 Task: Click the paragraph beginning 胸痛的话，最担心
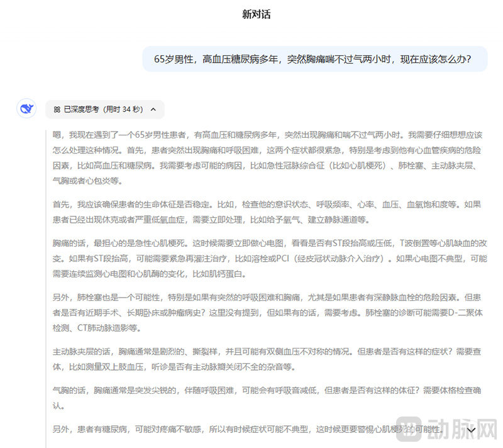click(x=270, y=259)
